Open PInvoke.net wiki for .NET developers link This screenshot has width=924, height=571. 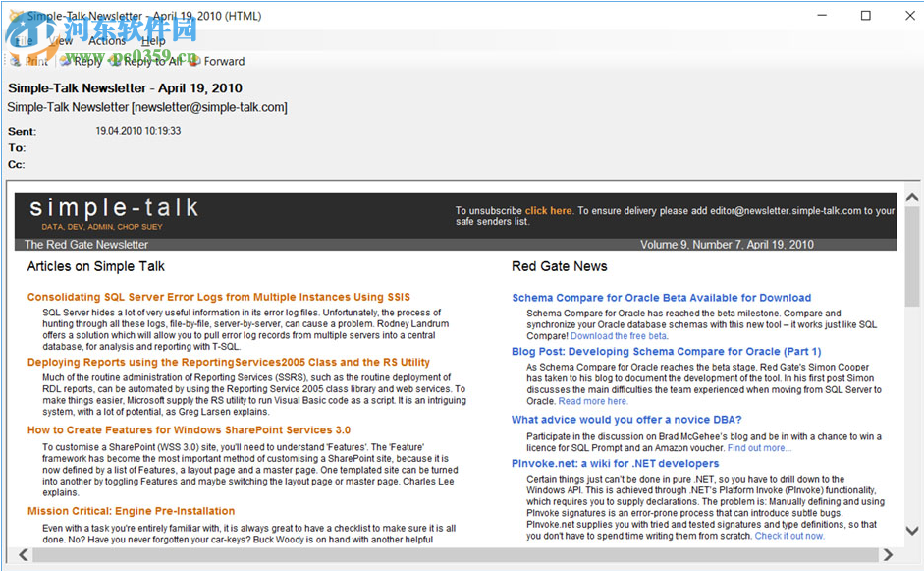point(616,463)
